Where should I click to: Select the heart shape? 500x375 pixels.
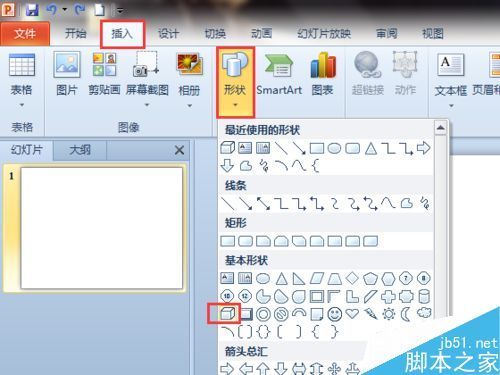[352, 314]
